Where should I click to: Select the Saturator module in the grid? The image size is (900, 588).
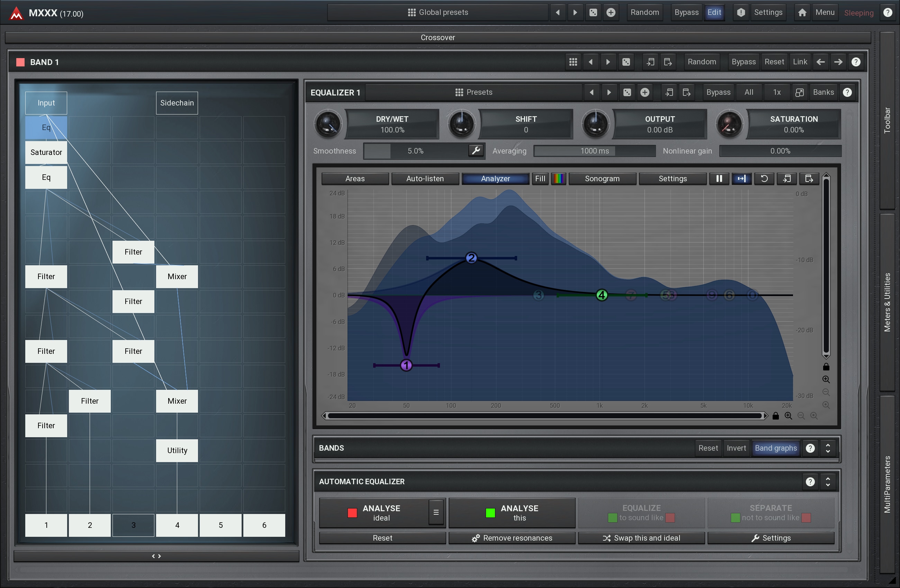(x=46, y=152)
